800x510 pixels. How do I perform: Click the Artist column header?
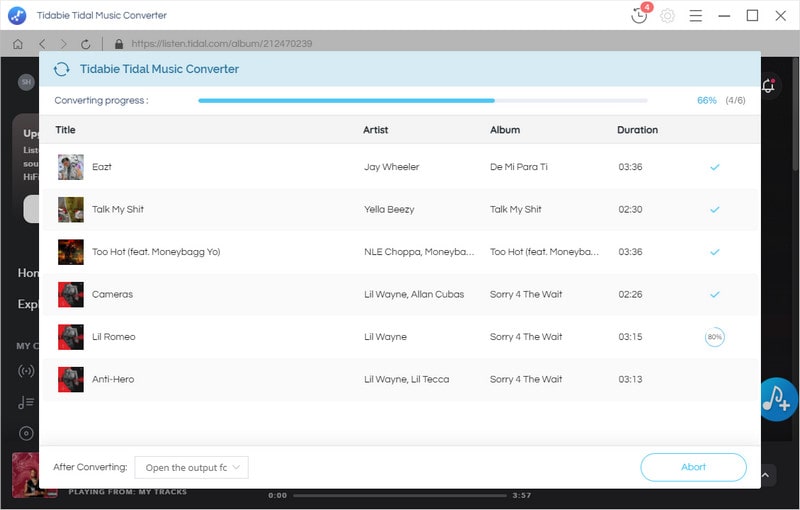coord(376,130)
